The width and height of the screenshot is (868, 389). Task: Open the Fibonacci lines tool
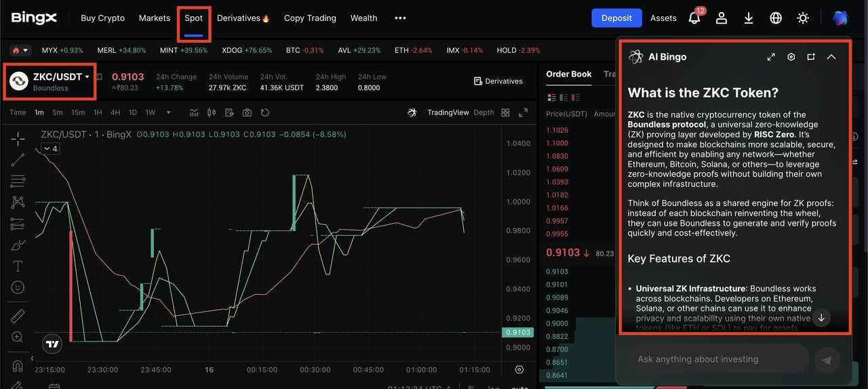tap(18, 181)
